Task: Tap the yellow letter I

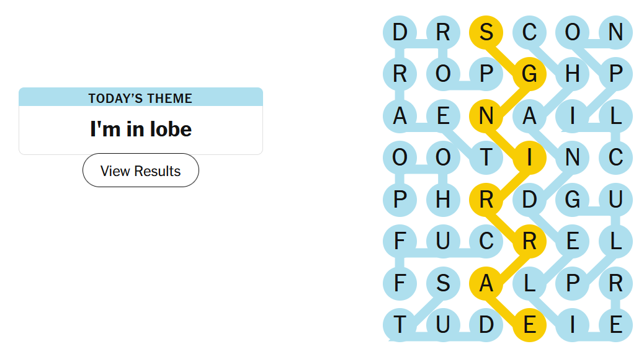Action: [x=529, y=157]
